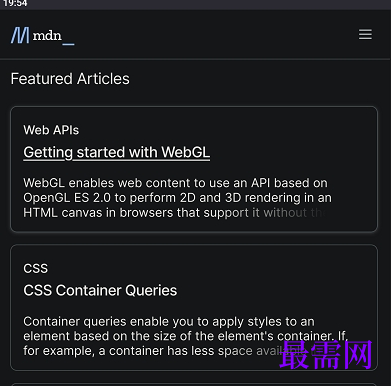
Task: Click the WebGL article description paragraph
Action: (x=177, y=198)
